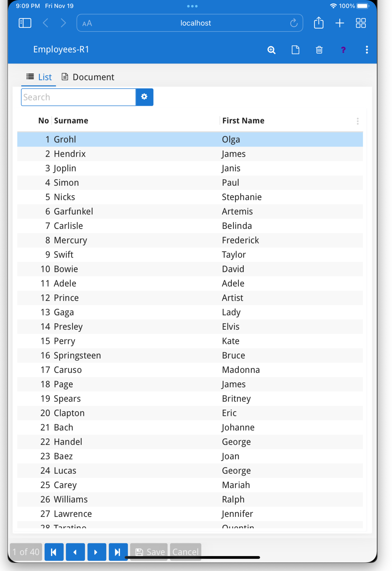Viewport: 392px width, 571px height.
Task: Delete the current record with the trash icon
Action: coord(319,50)
